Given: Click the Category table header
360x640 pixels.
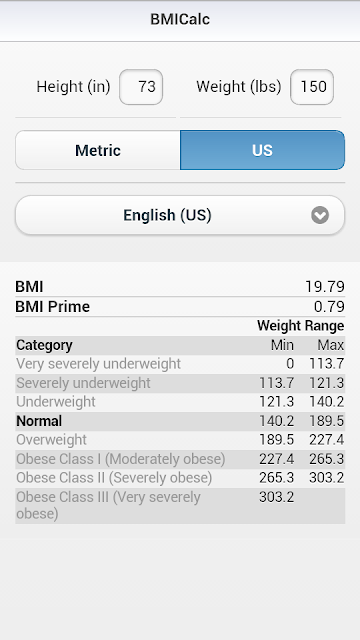Looking at the screenshot, I should click(x=44, y=345).
